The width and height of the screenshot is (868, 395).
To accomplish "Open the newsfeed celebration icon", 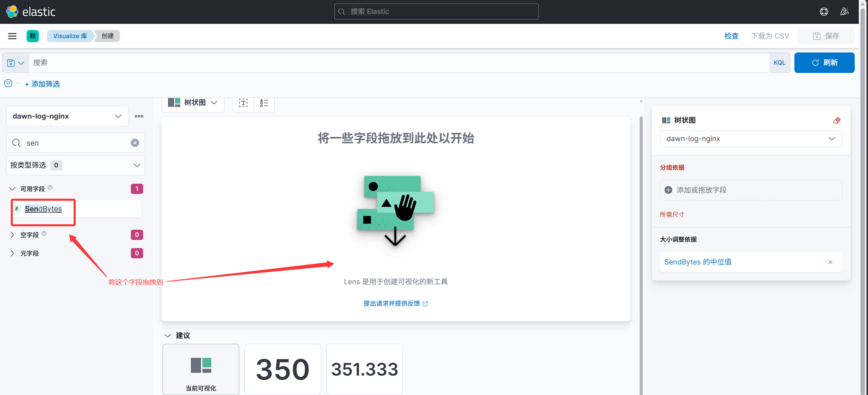I will 844,12.
